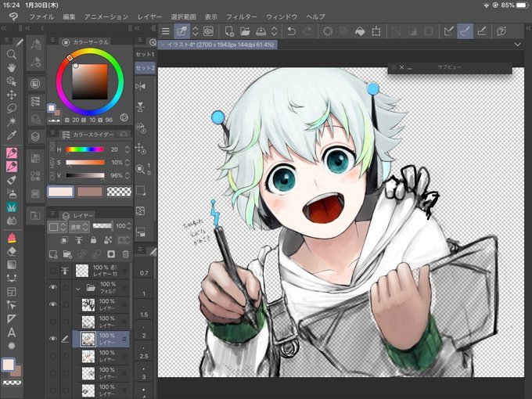Open the フィルター menu
This screenshot has width=532, height=399.
pyautogui.click(x=242, y=16)
